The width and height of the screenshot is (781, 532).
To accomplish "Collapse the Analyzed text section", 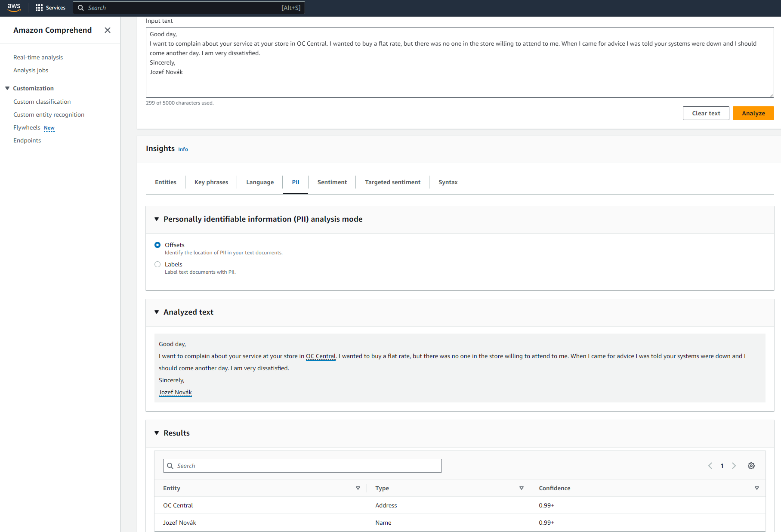I will (157, 312).
